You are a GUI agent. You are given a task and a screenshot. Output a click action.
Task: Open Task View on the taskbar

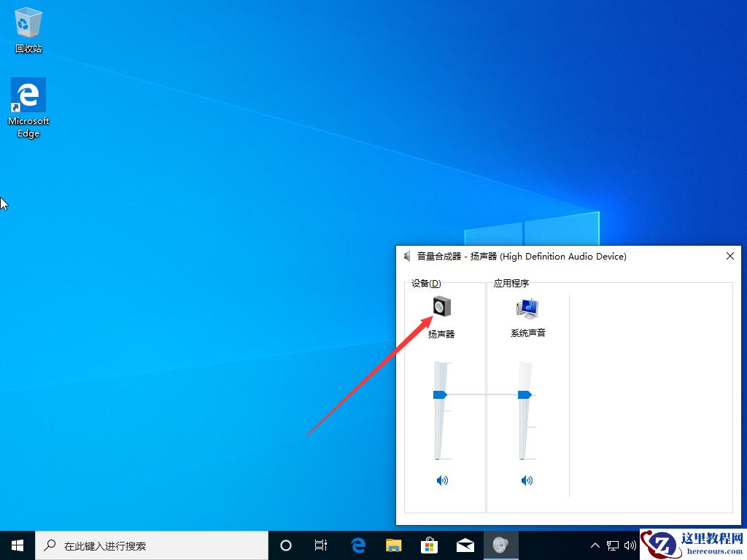321,545
